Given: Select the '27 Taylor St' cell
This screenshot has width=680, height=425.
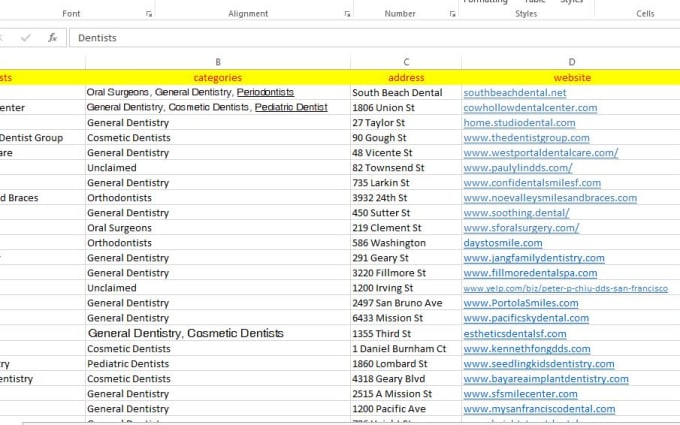Looking at the screenshot, I should pyautogui.click(x=406, y=123).
